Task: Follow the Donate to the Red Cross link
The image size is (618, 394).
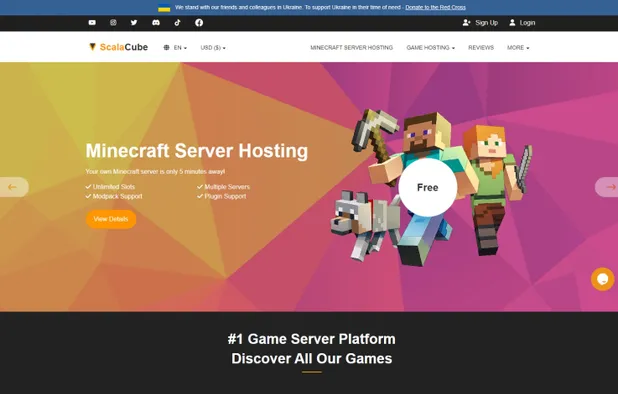Action: click(436, 7)
